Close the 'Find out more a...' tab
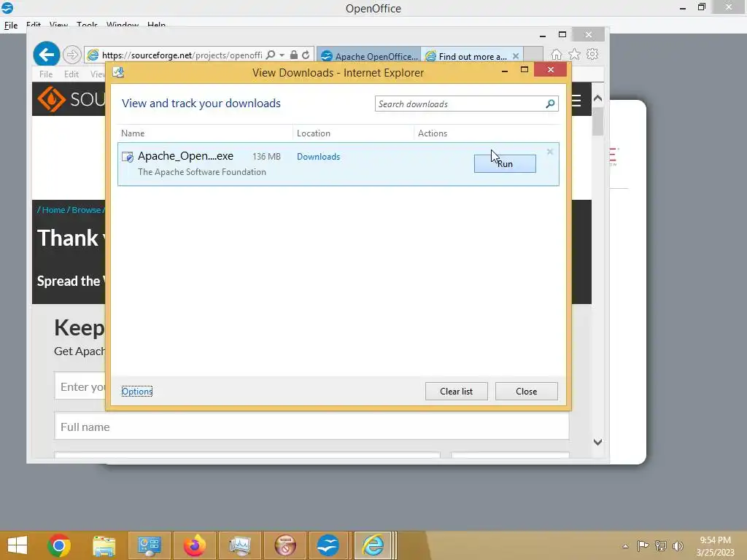Viewport: 747px width, 560px height. (516, 56)
